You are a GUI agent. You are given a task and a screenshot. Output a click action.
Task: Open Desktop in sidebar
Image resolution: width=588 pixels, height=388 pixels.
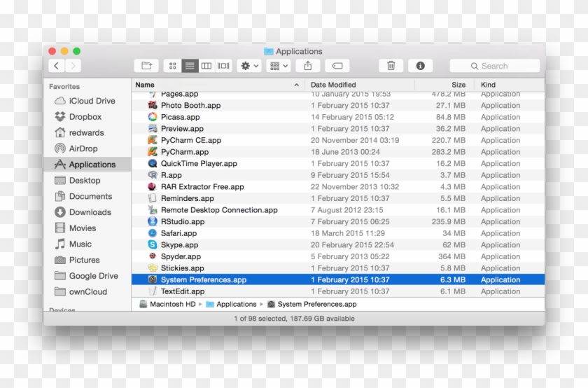(x=87, y=181)
